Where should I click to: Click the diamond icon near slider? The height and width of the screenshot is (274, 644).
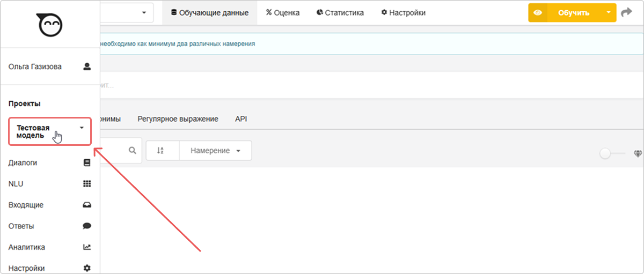[638, 154]
